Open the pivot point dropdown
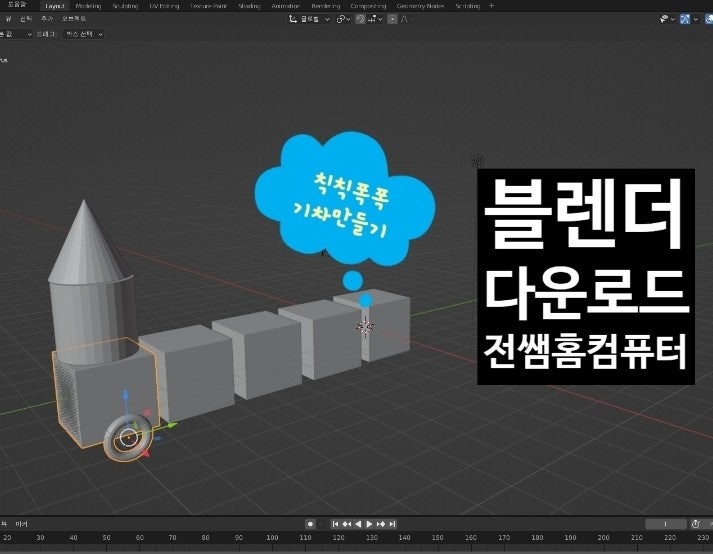The height and width of the screenshot is (554, 713). [x=343, y=19]
